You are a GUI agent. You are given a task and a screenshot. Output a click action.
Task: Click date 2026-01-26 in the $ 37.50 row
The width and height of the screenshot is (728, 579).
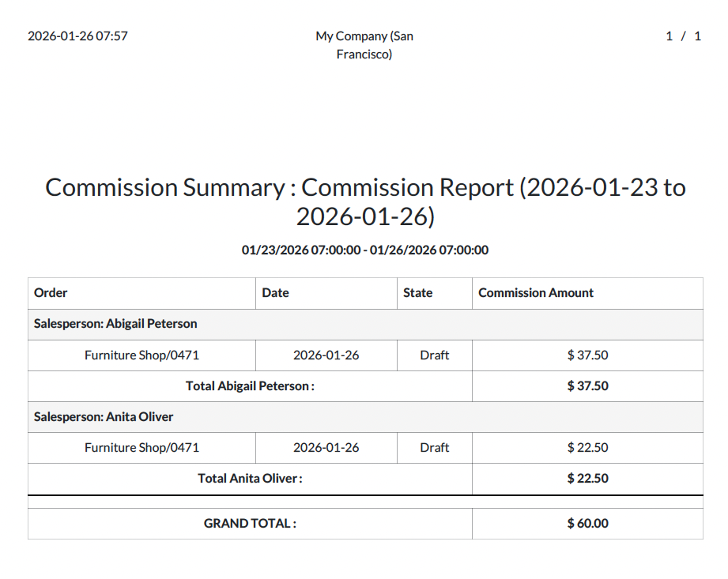tap(326, 355)
